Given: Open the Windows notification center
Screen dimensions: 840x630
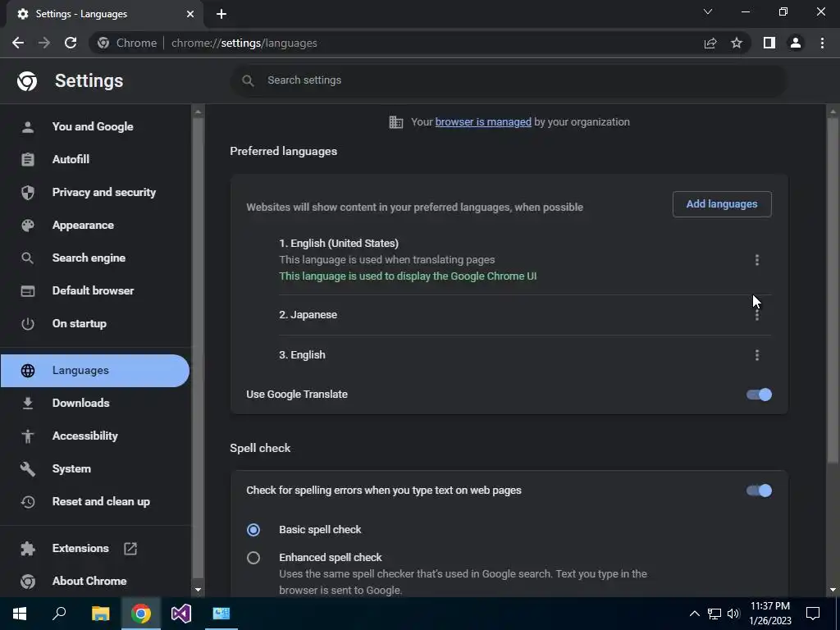Looking at the screenshot, I should click(x=813, y=614).
